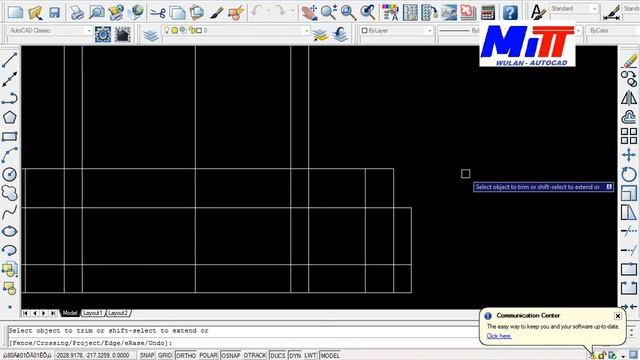Switch to the Layout2 tab
The width and height of the screenshot is (640, 360).
(x=118, y=313)
